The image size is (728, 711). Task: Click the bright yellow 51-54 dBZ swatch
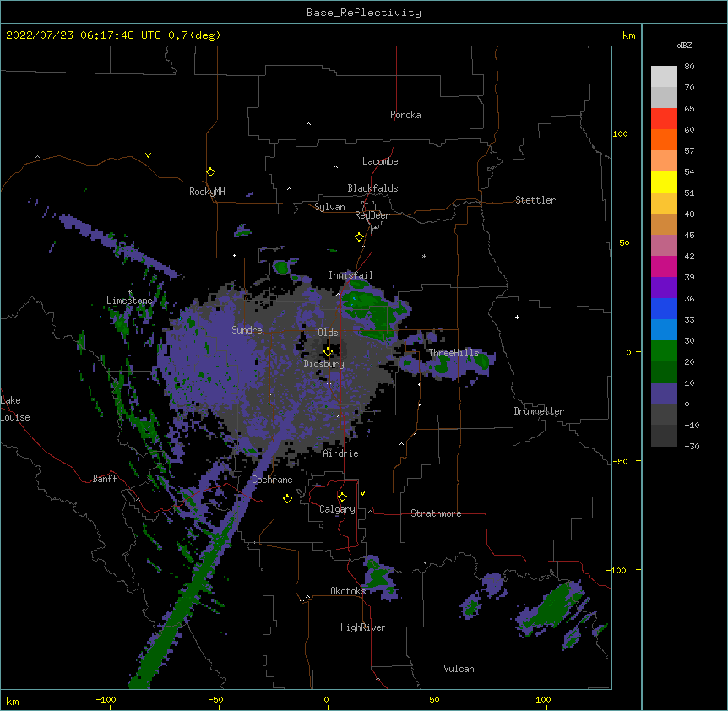click(664, 182)
